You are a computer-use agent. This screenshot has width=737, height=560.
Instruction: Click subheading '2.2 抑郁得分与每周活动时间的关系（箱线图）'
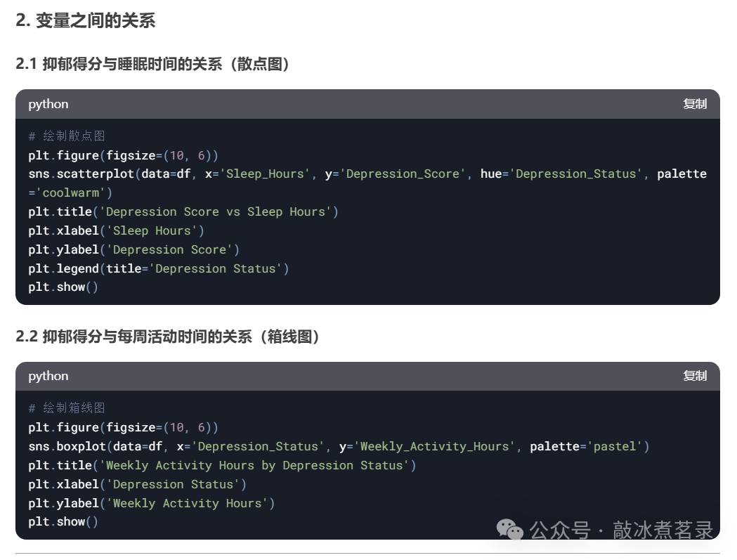tap(168, 337)
